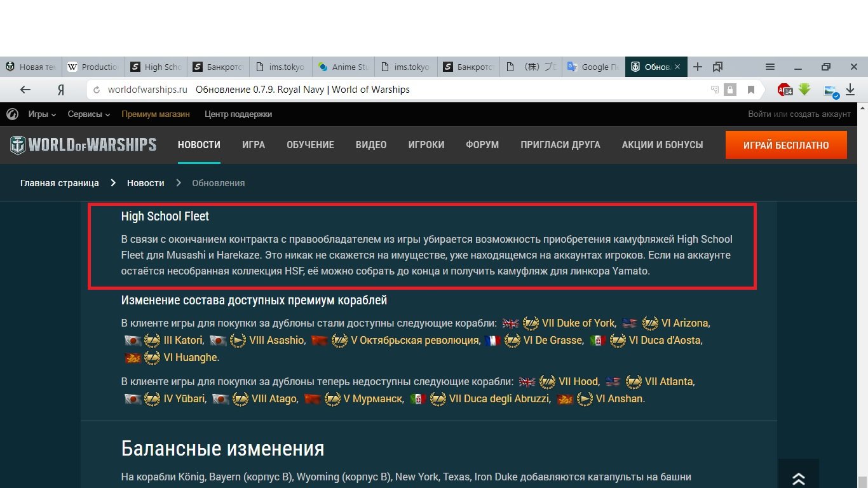This screenshot has width=868, height=488.
Task: Open the VII Atlanta ship link
Action: pyautogui.click(x=669, y=382)
